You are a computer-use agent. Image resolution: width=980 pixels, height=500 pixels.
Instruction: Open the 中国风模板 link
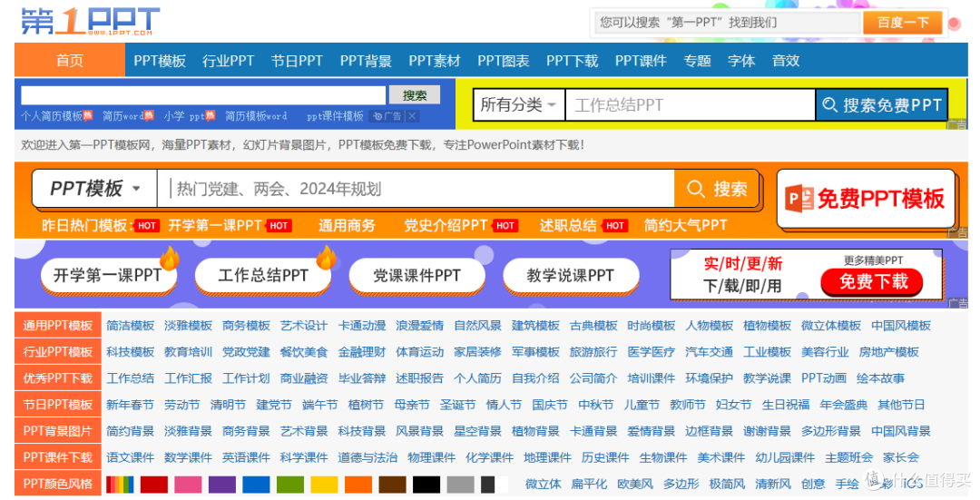point(901,326)
